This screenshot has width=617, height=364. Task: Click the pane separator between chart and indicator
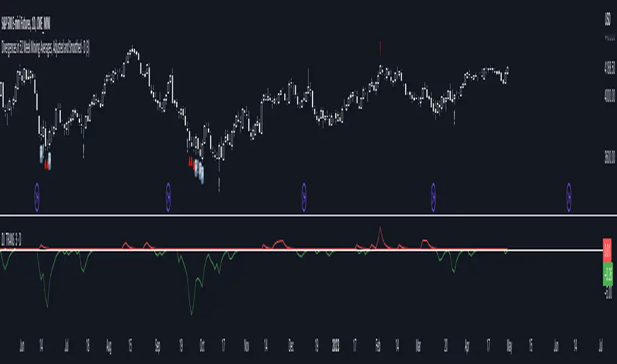click(x=308, y=215)
